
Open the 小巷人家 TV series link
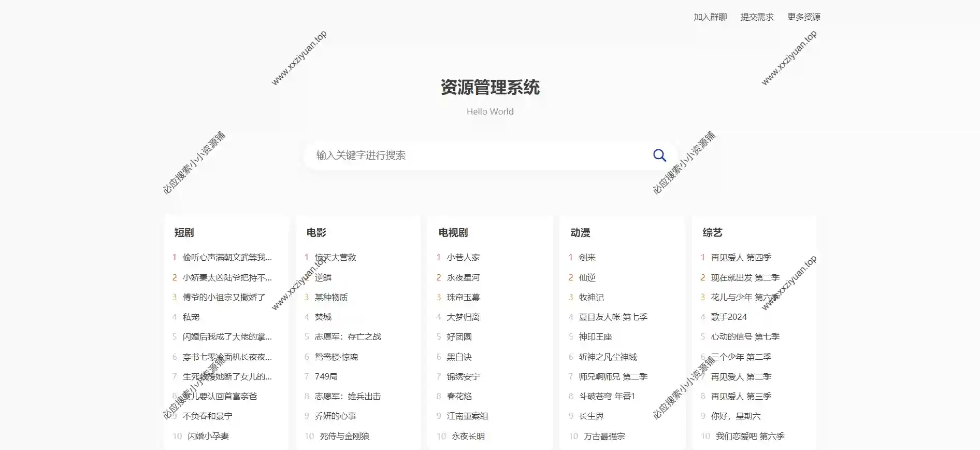(x=463, y=258)
